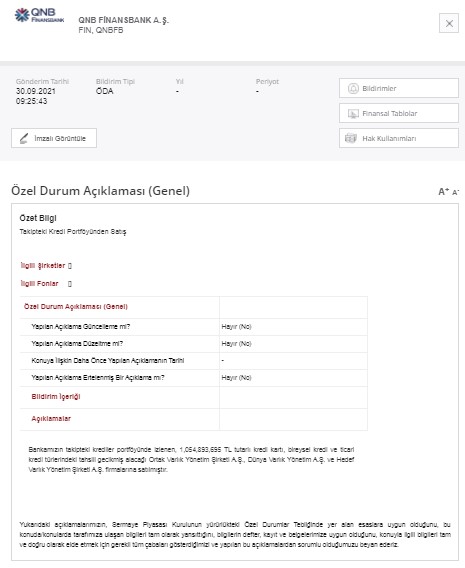Click Açıklamalar row header
The width and height of the screenshot is (465, 568).
pos(51,419)
